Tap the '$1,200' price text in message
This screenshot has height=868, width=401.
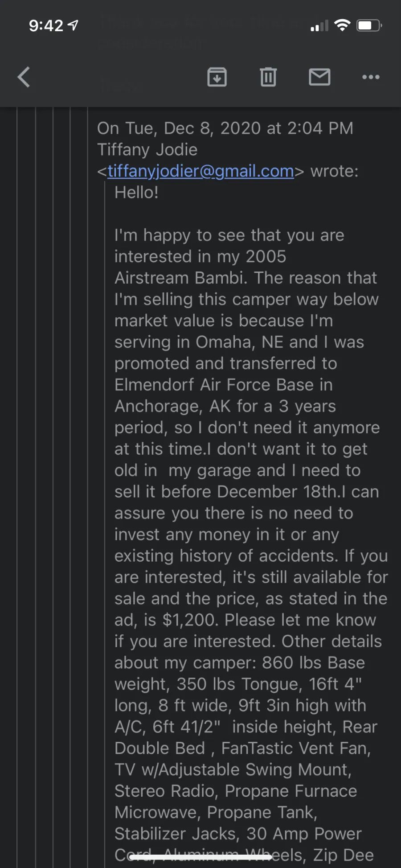190,620
